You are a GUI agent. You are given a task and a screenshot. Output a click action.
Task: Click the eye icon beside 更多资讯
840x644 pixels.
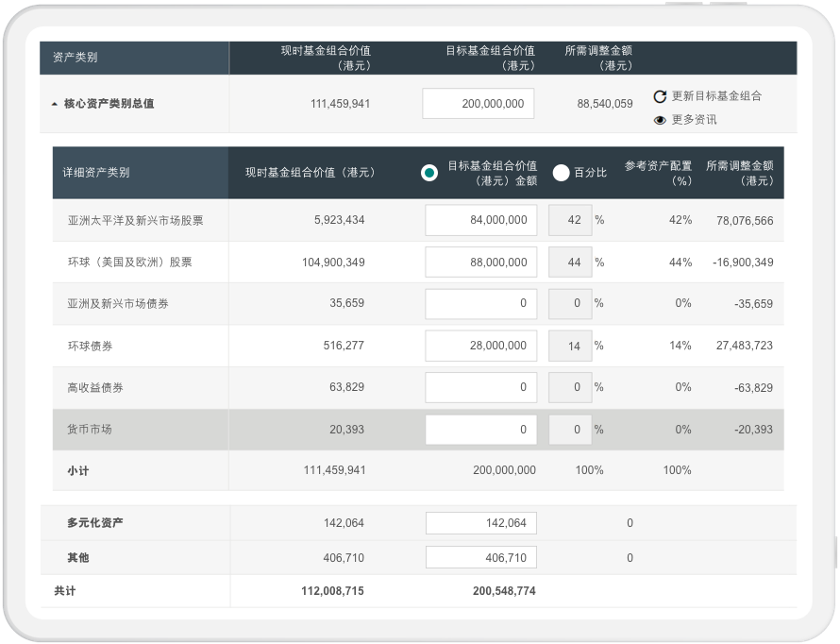[x=660, y=120]
